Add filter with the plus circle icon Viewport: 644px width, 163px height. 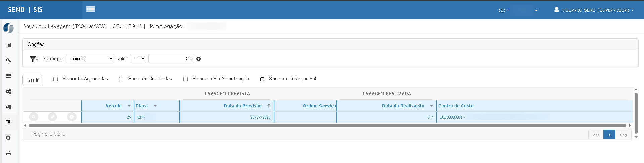pyautogui.click(x=199, y=59)
